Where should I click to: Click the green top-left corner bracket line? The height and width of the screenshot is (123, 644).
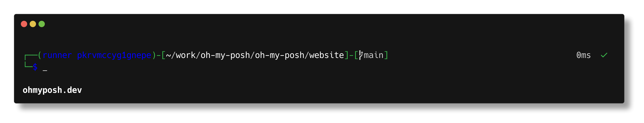[31, 57]
